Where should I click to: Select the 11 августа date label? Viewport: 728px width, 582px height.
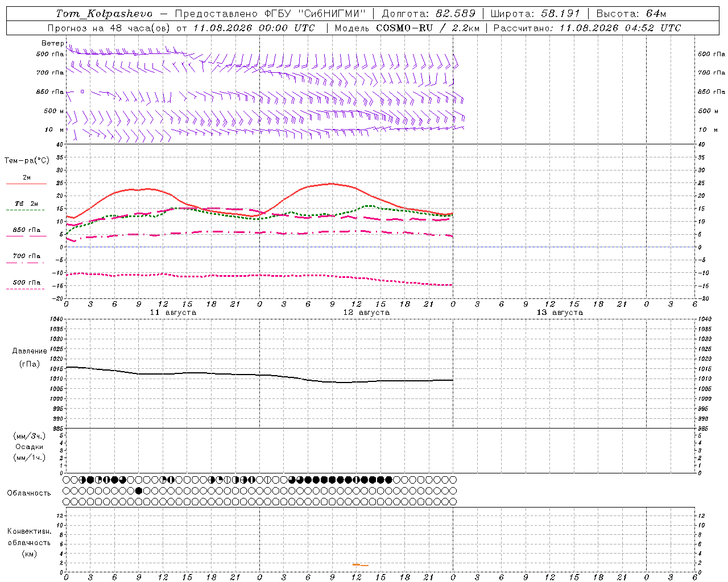[x=173, y=313]
